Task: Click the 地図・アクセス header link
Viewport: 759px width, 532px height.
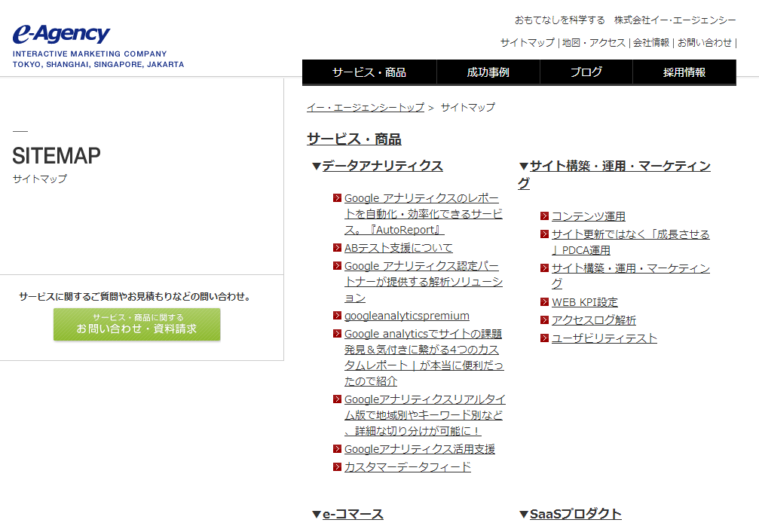Action: pyautogui.click(x=594, y=43)
